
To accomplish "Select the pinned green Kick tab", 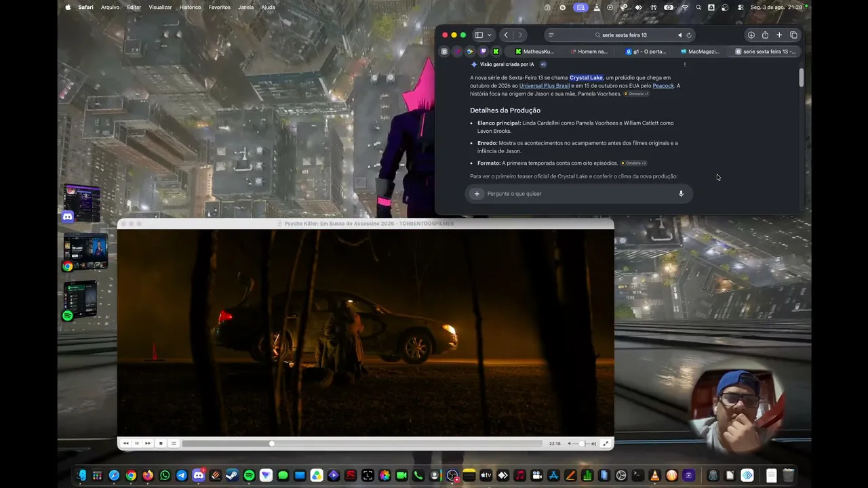I will point(496,52).
